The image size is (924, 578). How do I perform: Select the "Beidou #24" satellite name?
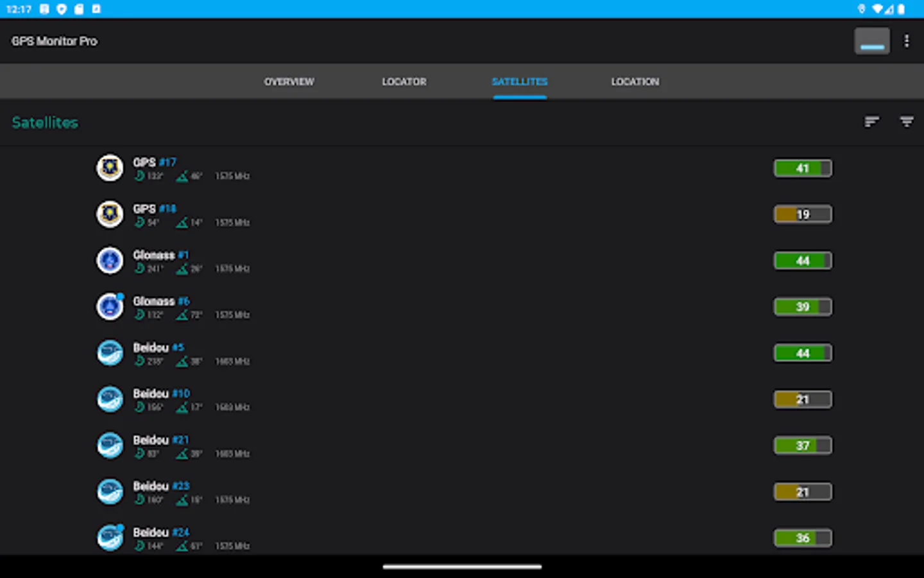[x=161, y=532]
